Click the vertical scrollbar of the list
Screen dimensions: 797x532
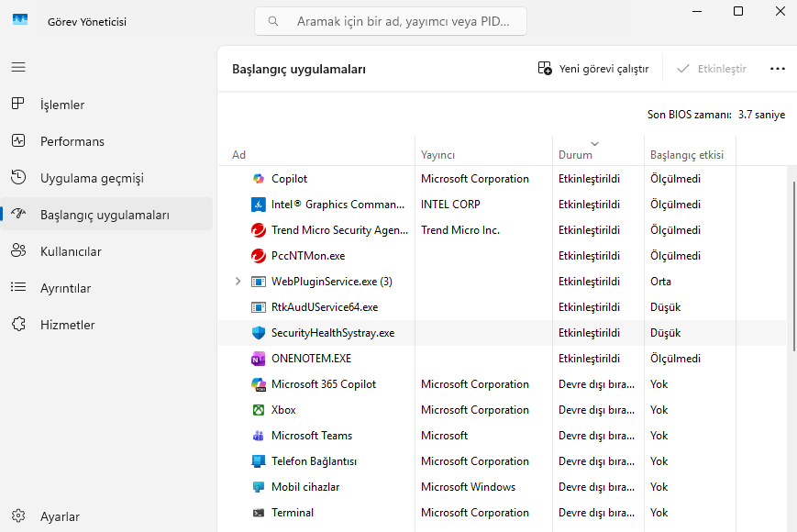tap(792, 266)
